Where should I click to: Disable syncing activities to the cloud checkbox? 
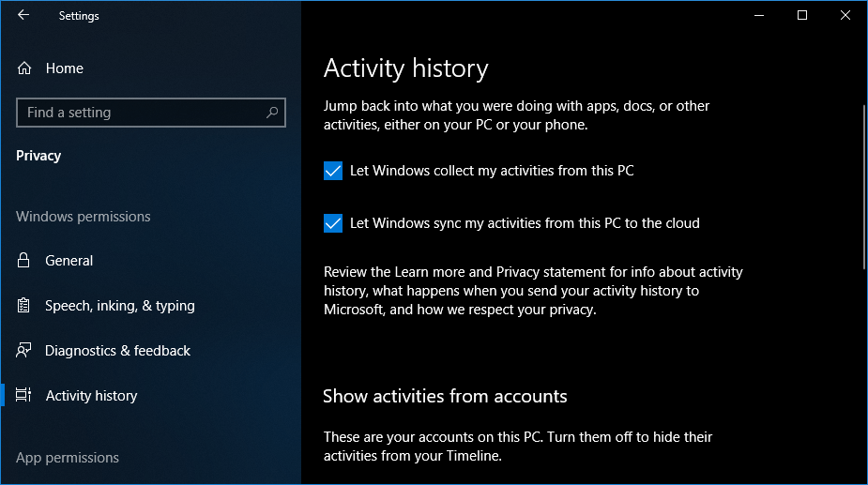332,223
